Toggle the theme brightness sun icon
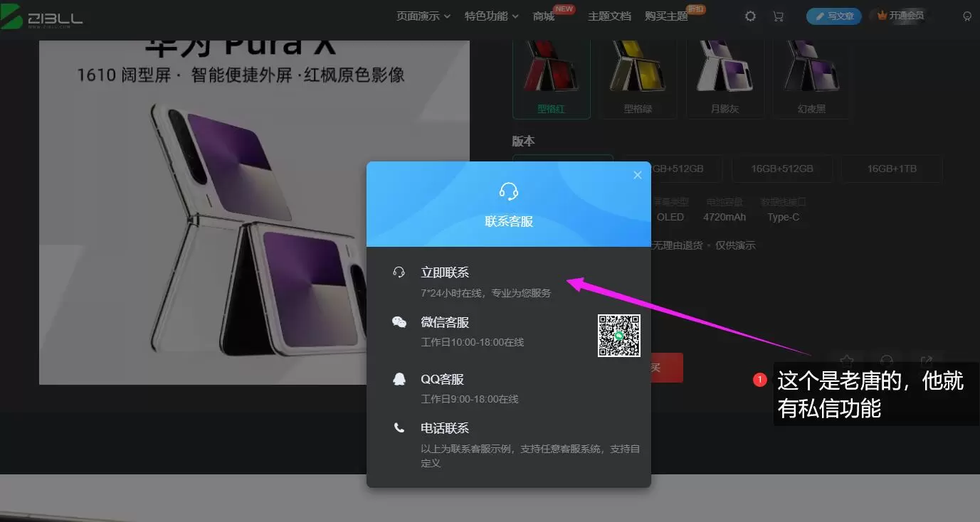The height and width of the screenshot is (522, 980). click(x=750, y=16)
